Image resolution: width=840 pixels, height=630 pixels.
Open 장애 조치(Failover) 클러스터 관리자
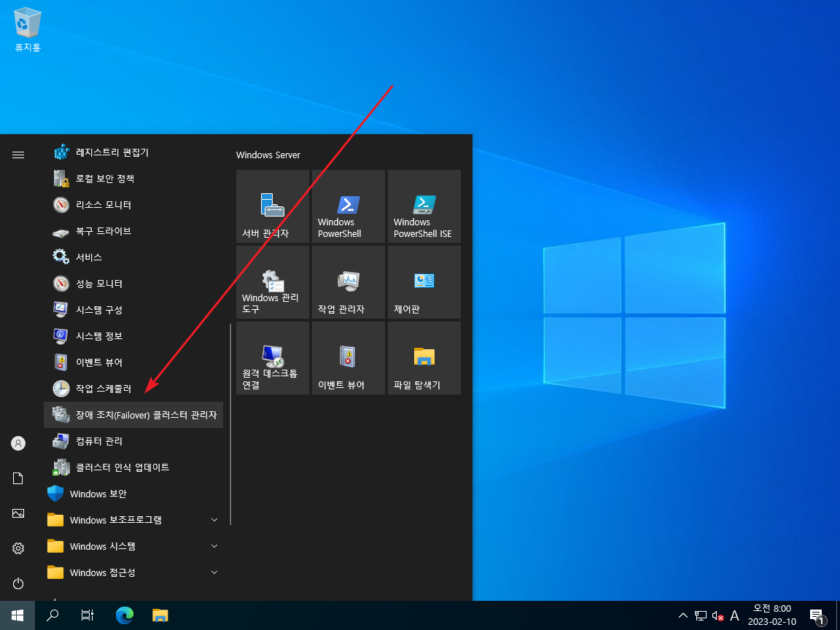(133, 415)
